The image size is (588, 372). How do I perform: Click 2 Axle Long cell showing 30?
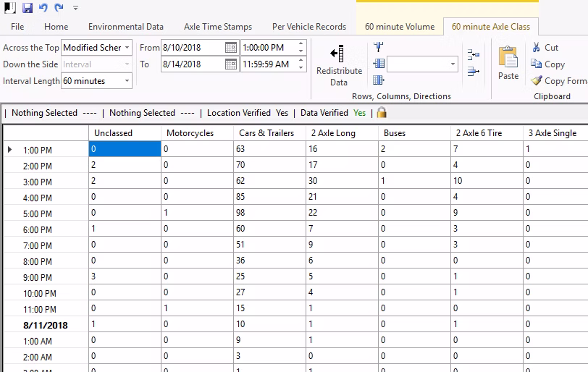click(342, 180)
